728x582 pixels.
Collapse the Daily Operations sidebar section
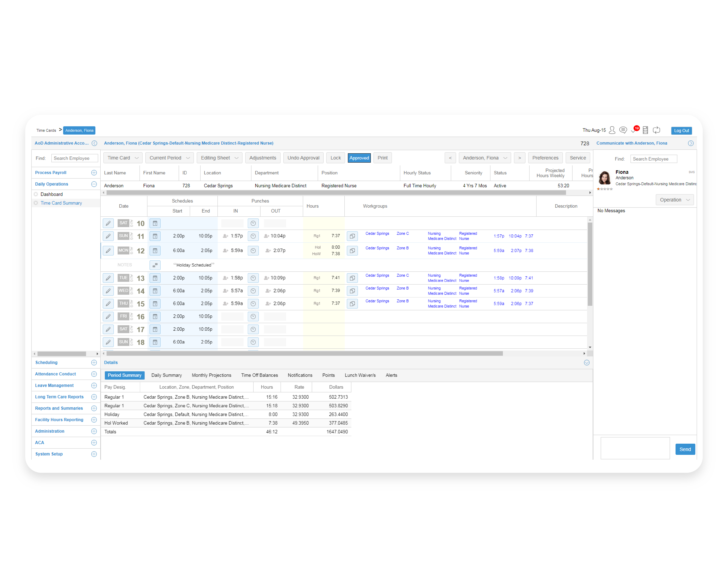[x=94, y=184]
